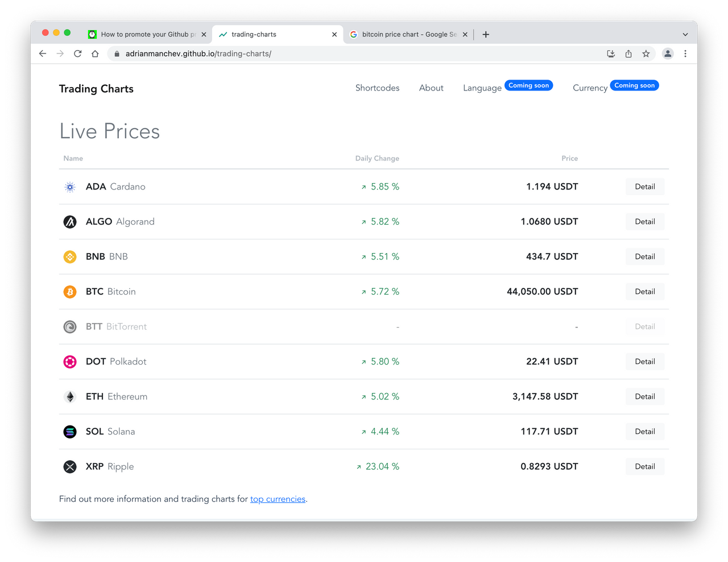
Task: Click 'BTC Bitcoin' name text
Action: tap(111, 292)
